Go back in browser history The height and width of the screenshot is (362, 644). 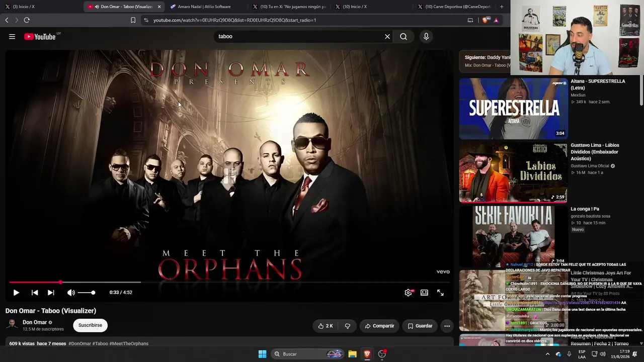pos(7,20)
